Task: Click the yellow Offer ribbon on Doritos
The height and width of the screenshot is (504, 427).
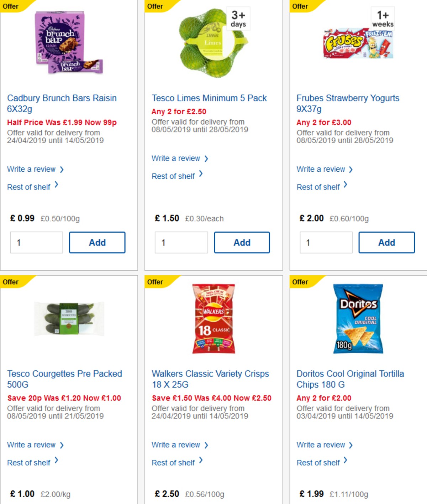Action: point(300,282)
